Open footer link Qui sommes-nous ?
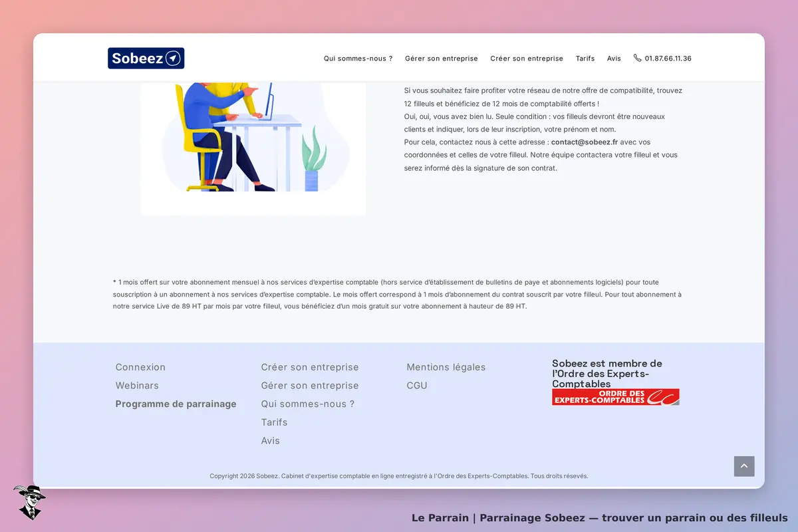The width and height of the screenshot is (798, 532). pyautogui.click(x=308, y=404)
